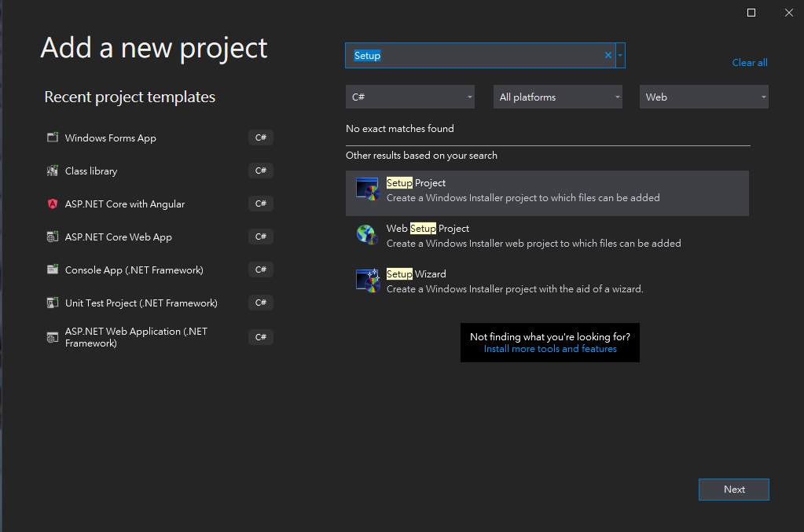Click the C# tag beside ASP.NET Core Web App

pyautogui.click(x=261, y=237)
